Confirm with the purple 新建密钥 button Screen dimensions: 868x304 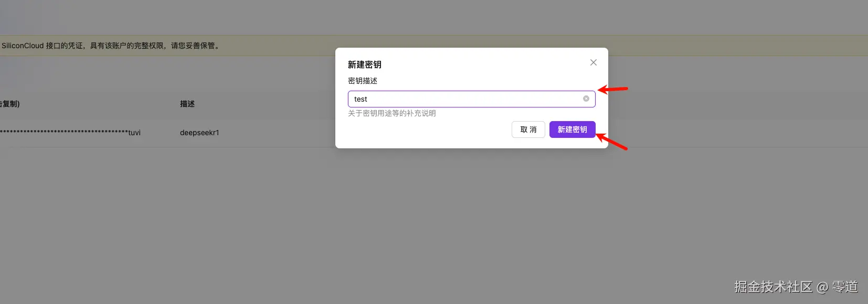(x=573, y=129)
